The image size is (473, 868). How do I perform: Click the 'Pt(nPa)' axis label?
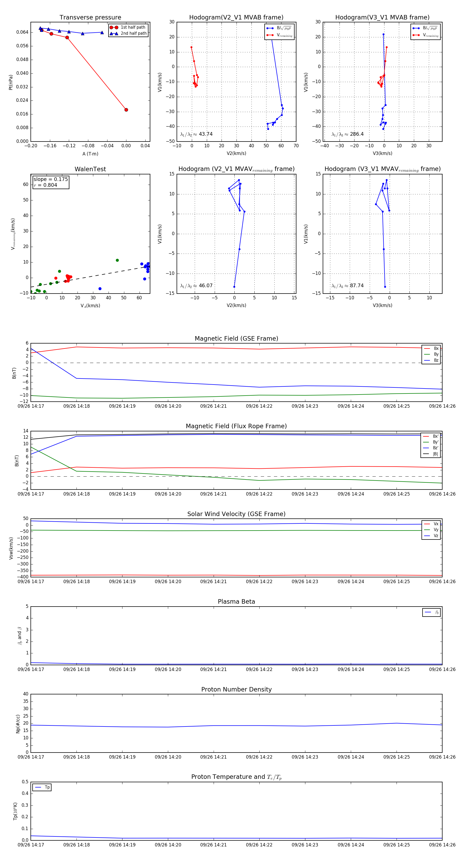coord(11,82)
